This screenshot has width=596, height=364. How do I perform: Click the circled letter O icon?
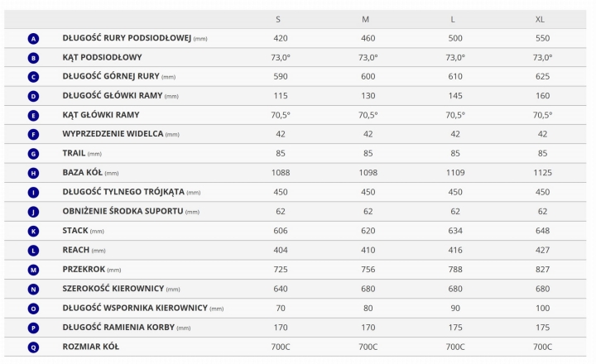click(x=33, y=308)
